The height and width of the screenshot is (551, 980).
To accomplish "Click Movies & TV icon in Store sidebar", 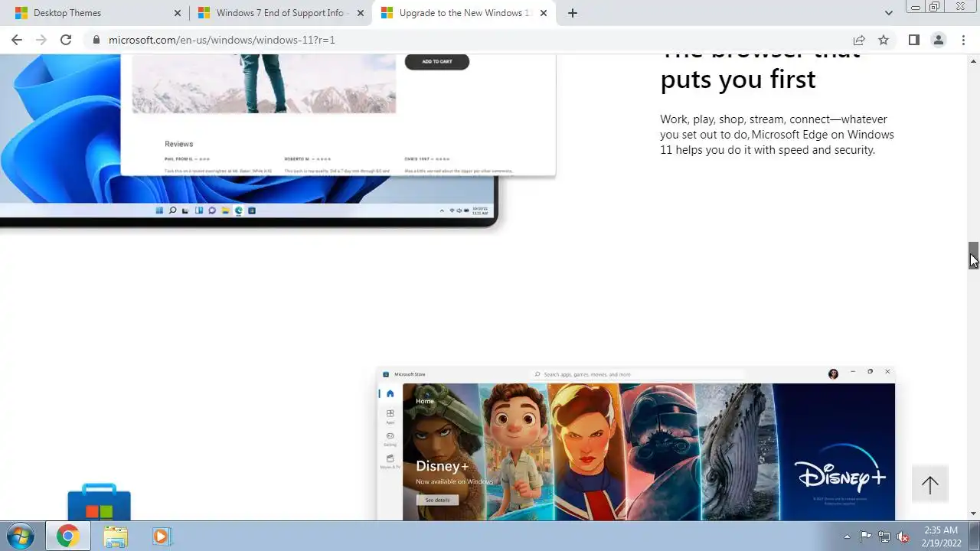I will 390,461.
